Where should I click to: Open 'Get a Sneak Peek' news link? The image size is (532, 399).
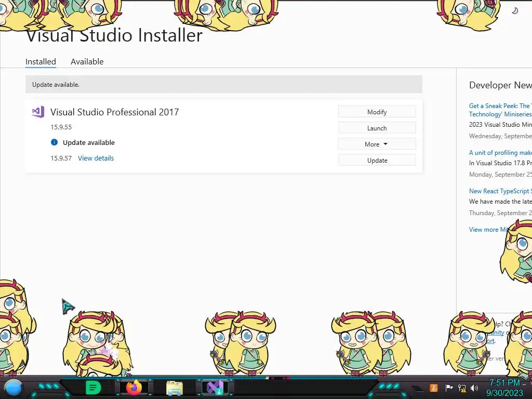(x=500, y=110)
